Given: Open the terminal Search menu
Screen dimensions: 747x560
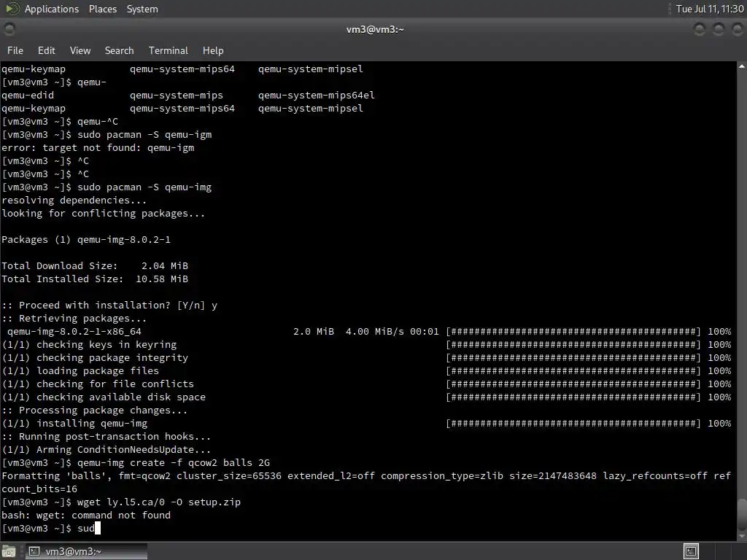Looking at the screenshot, I should tap(119, 50).
